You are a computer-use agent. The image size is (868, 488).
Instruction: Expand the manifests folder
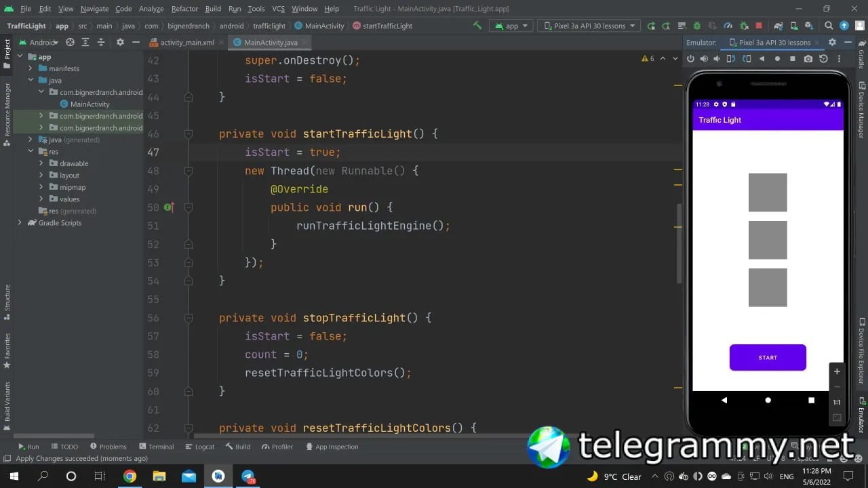tap(31, 68)
